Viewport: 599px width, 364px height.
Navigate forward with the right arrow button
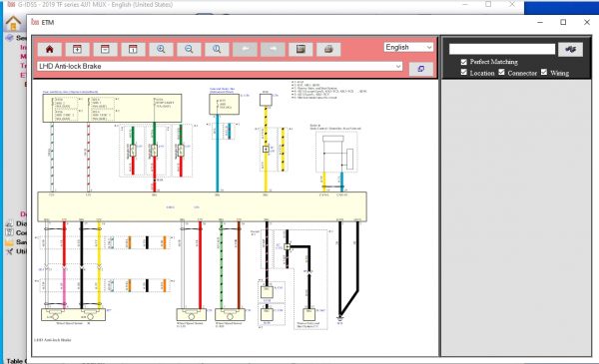(273, 49)
